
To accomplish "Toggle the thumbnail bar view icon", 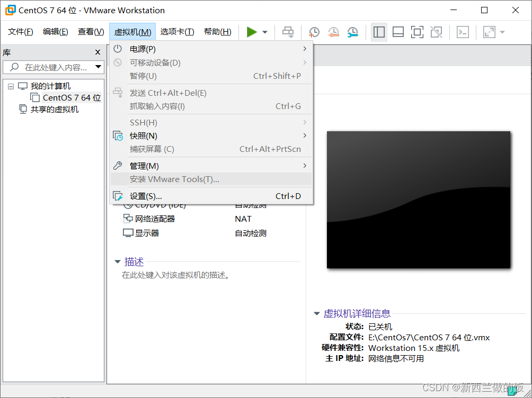I will 398,32.
